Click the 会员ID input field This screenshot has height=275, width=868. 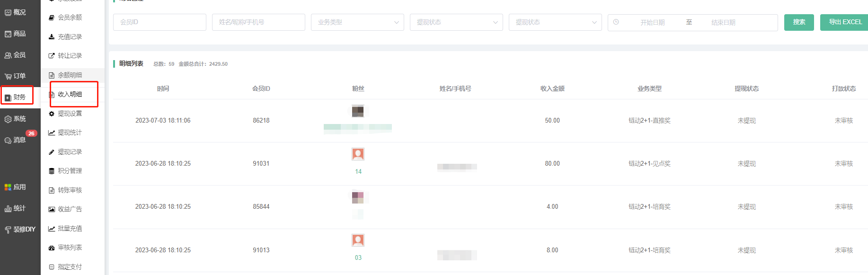pyautogui.click(x=159, y=22)
